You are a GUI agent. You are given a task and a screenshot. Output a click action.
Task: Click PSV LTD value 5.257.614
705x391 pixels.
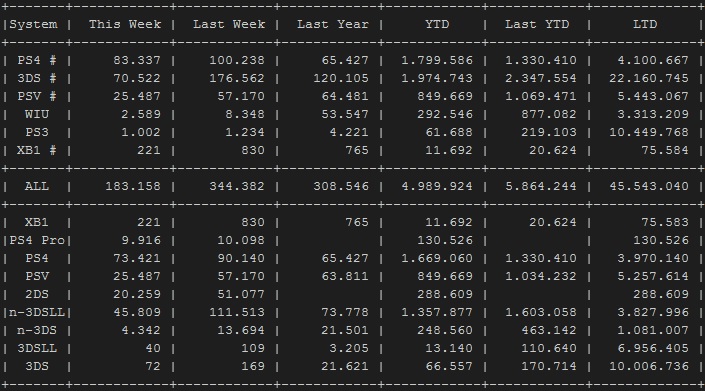pos(653,276)
